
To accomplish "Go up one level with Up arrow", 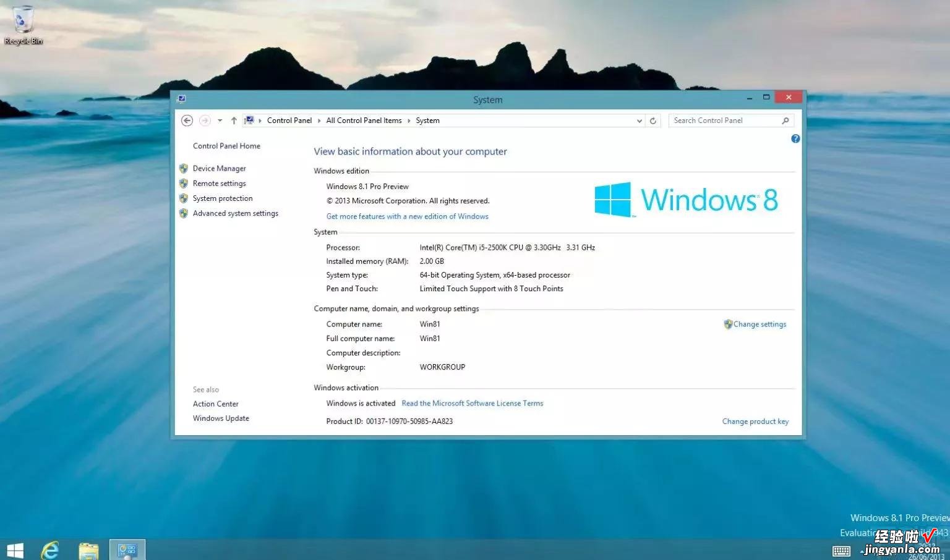I will click(x=234, y=121).
